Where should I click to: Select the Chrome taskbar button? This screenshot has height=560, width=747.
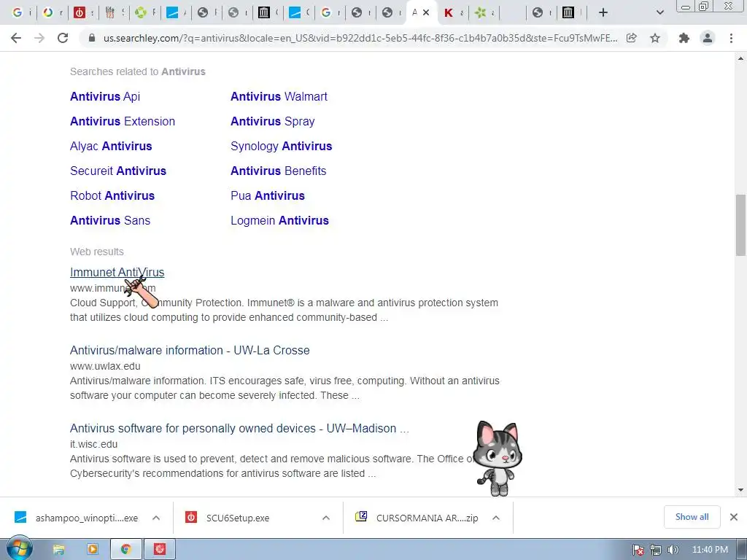pos(125,550)
